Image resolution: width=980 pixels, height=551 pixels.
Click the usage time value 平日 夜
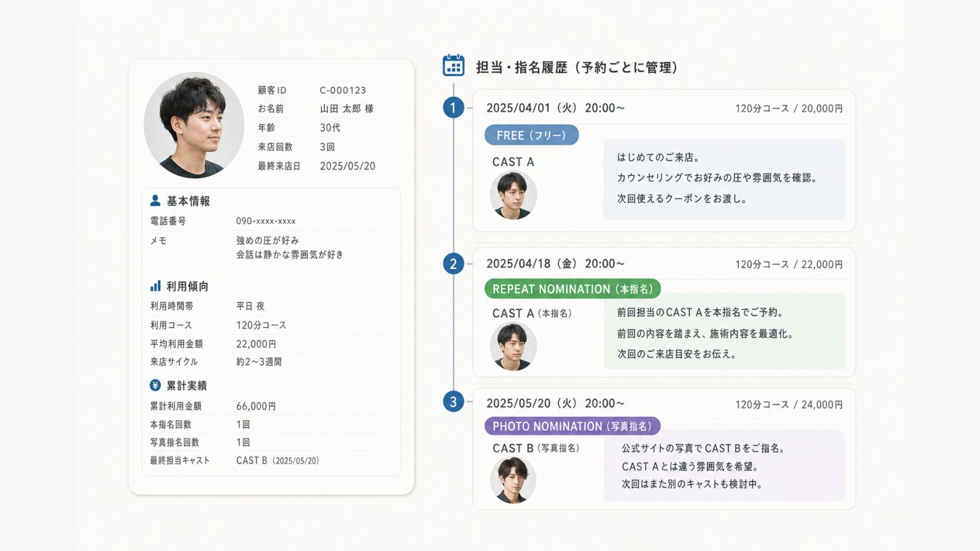click(251, 306)
